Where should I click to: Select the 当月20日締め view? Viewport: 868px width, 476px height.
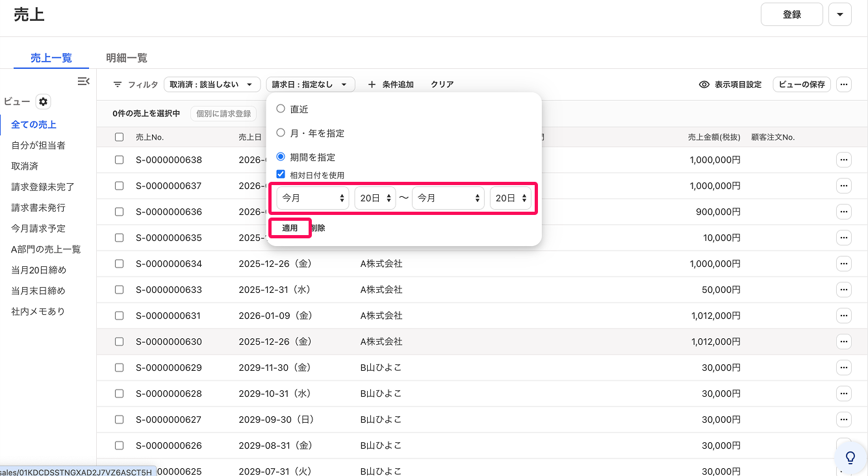click(x=39, y=270)
